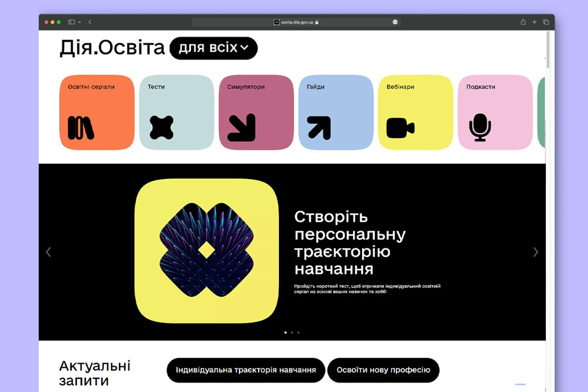Click 'Індивідуальна траєкторія навчання' button
Screen dimensions: 588x392
[245, 370]
